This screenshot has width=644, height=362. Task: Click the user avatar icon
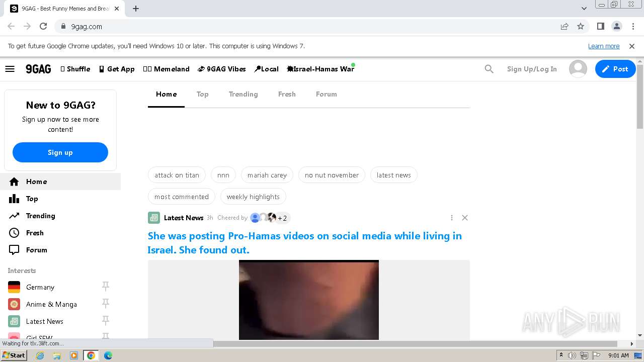(578, 69)
